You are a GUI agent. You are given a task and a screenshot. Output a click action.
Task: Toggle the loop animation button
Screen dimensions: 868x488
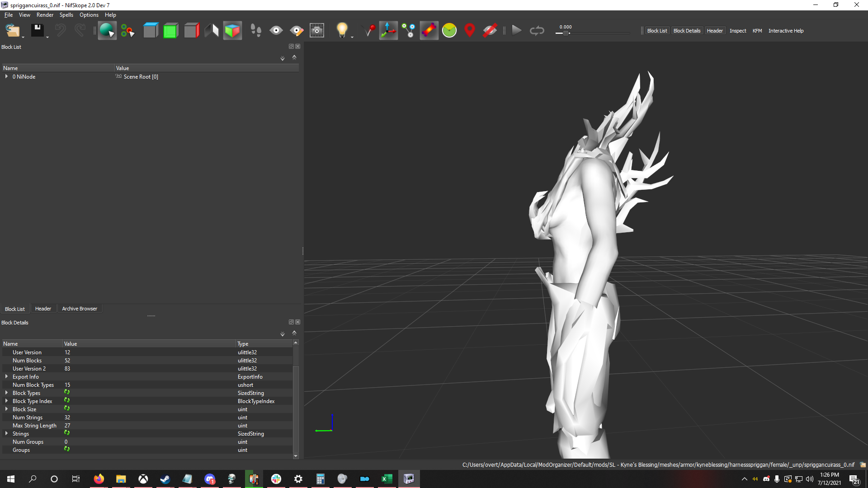537,31
